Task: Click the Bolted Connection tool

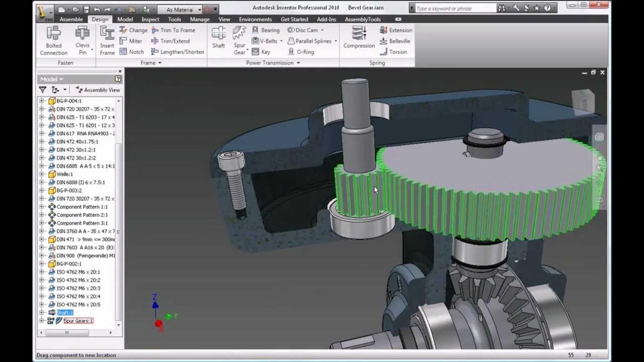Action: tap(54, 41)
